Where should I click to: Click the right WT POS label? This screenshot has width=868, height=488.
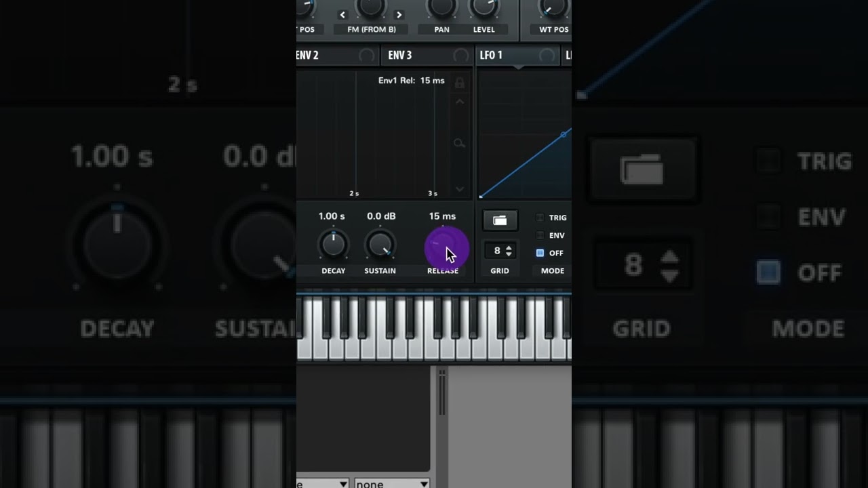click(554, 30)
